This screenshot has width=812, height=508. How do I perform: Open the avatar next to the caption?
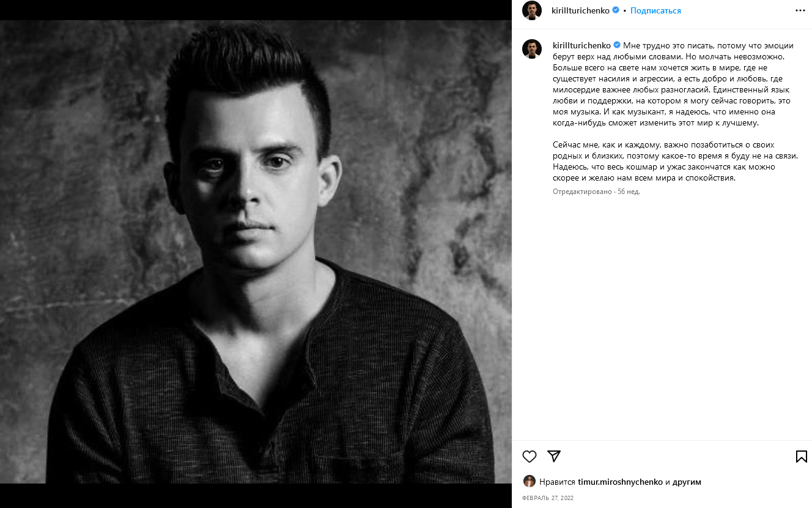pyautogui.click(x=532, y=49)
